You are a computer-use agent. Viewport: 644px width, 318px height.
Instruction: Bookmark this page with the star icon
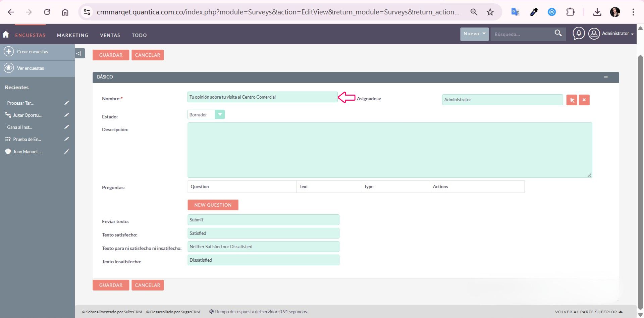coord(490,12)
